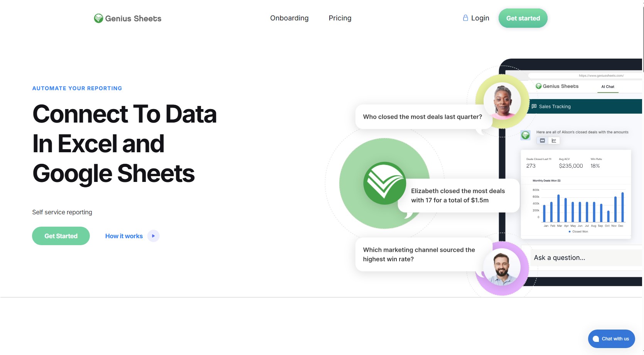Follow the How it works link
This screenshot has width=644, height=355.
(x=124, y=236)
